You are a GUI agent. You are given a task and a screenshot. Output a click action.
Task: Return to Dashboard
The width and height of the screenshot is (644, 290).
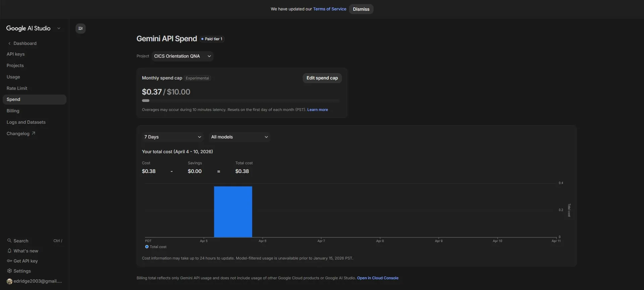click(25, 43)
